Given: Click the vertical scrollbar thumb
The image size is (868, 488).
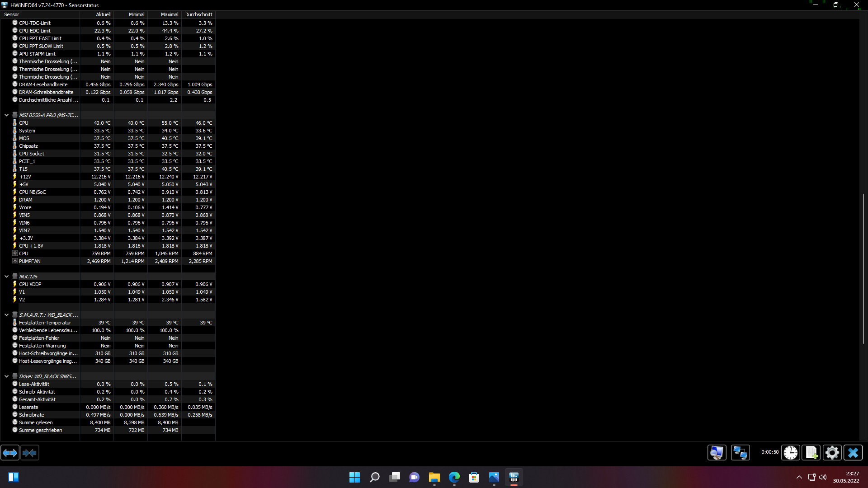Looking at the screenshot, I should pos(863,269).
